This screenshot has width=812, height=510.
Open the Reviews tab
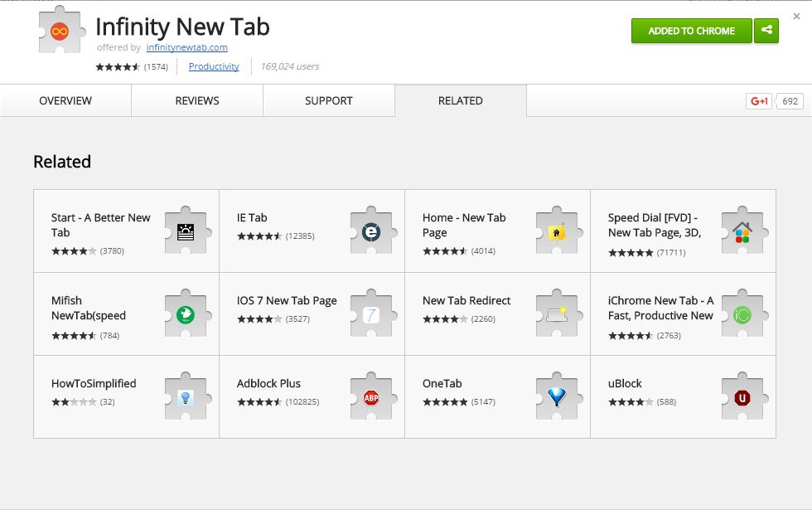pyautogui.click(x=197, y=100)
